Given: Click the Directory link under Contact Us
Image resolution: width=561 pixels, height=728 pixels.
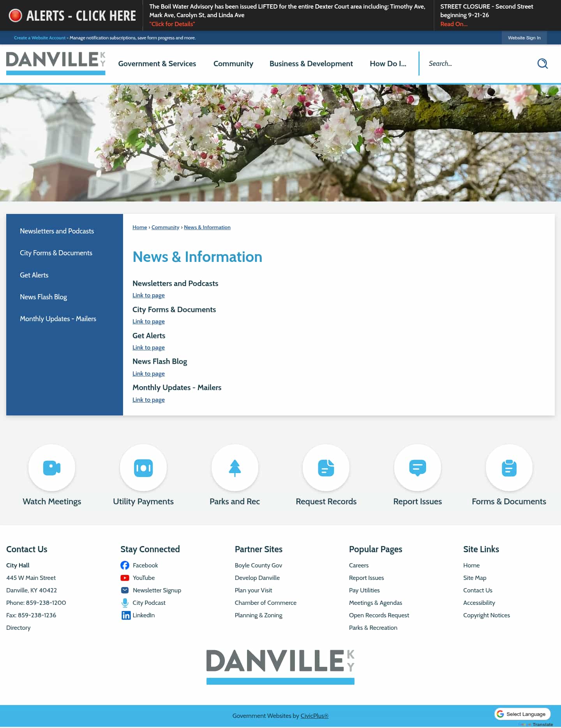Looking at the screenshot, I should [x=18, y=628].
